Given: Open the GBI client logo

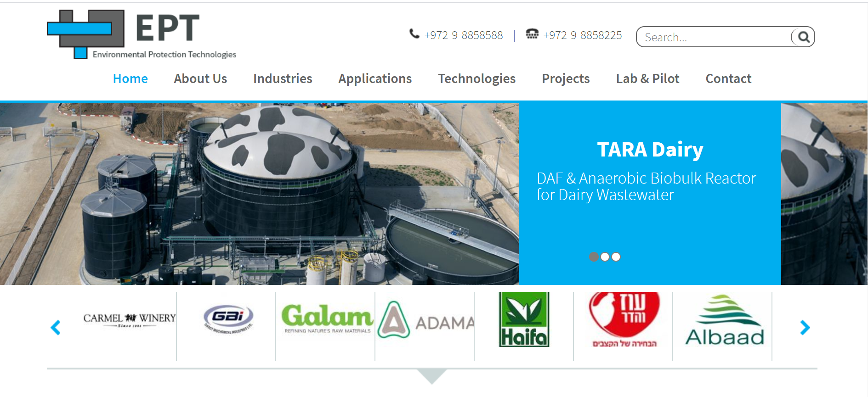Looking at the screenshot, I should coord(228,319).
